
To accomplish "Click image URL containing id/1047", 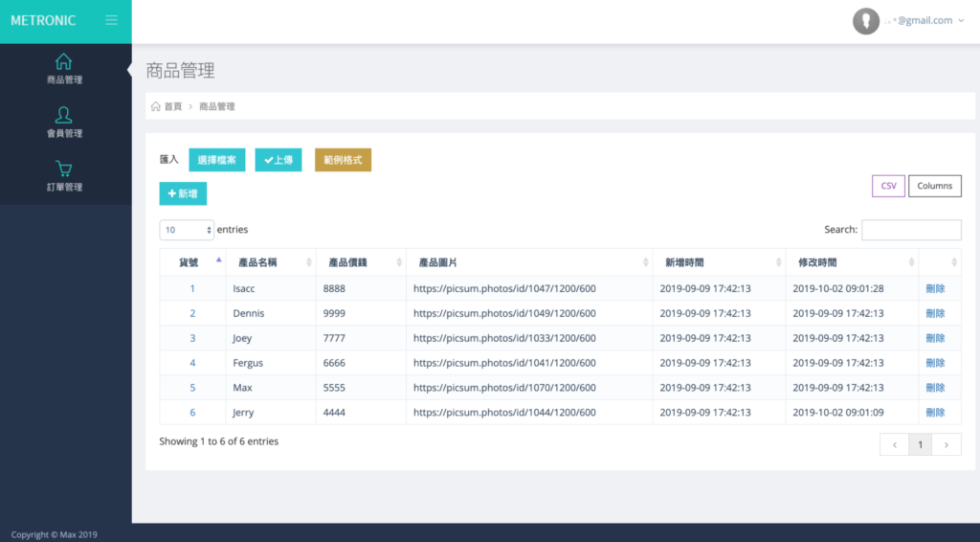I will tap(504, 289).
